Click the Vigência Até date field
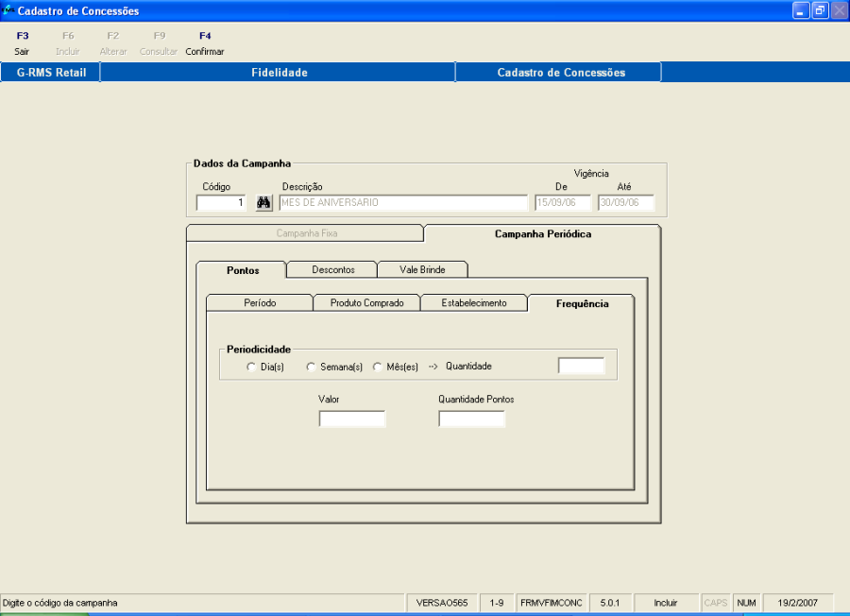Image resolution: width=850 pixels, height=616 pixels. point(626,203)
